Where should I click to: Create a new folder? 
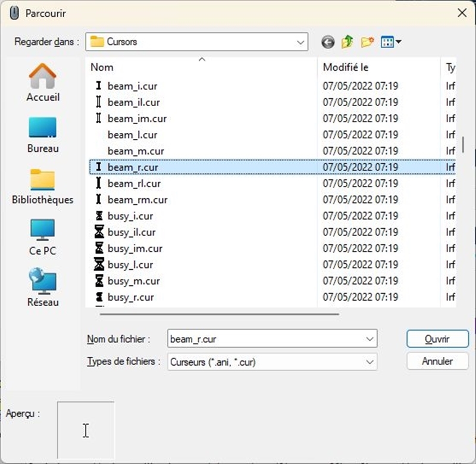click(x=367, y=42)
